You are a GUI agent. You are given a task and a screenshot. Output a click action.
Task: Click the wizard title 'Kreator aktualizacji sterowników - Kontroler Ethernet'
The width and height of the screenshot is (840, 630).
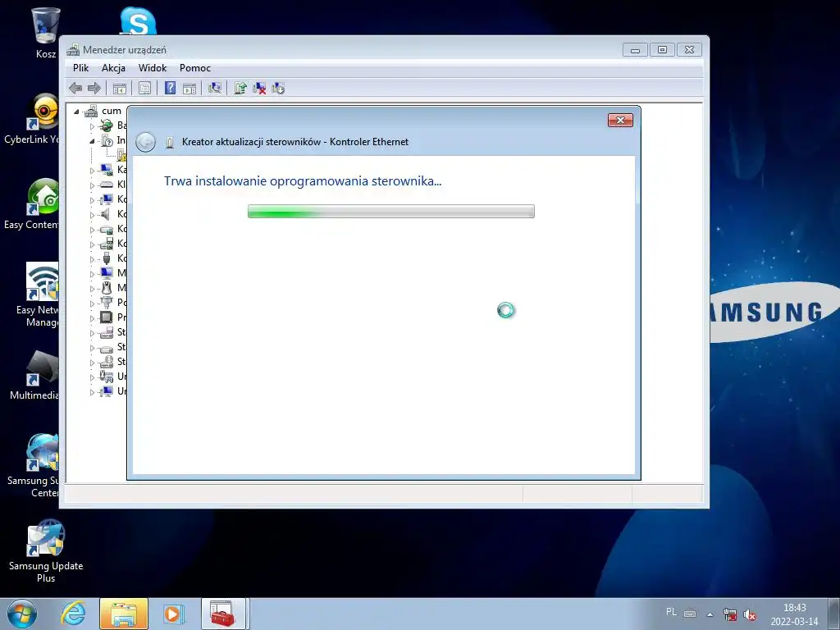[x=295, y=142]
